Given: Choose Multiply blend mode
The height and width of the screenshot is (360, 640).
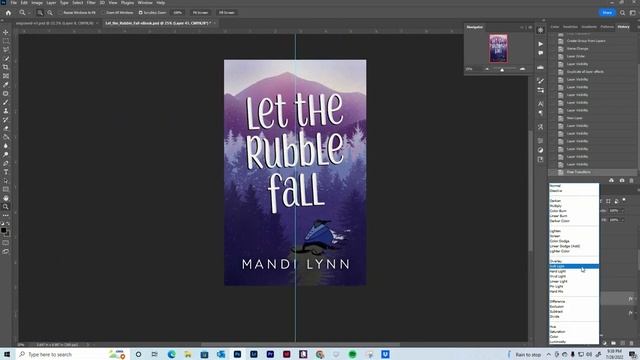Looking at the screenshot, I should pos(574,206).
